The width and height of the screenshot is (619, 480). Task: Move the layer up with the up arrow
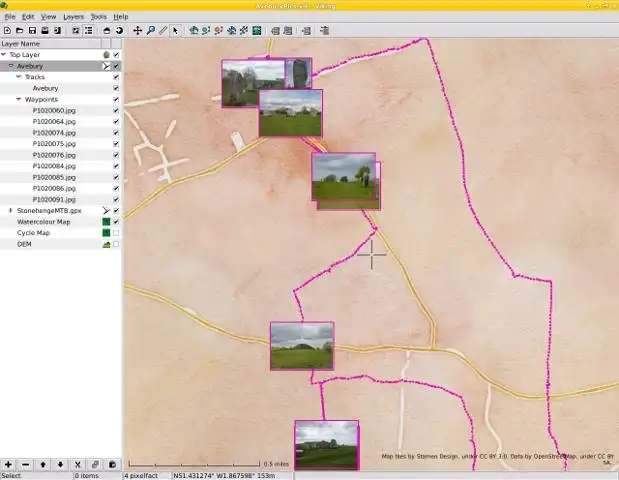pyautogui.click(x=43, y=464)
